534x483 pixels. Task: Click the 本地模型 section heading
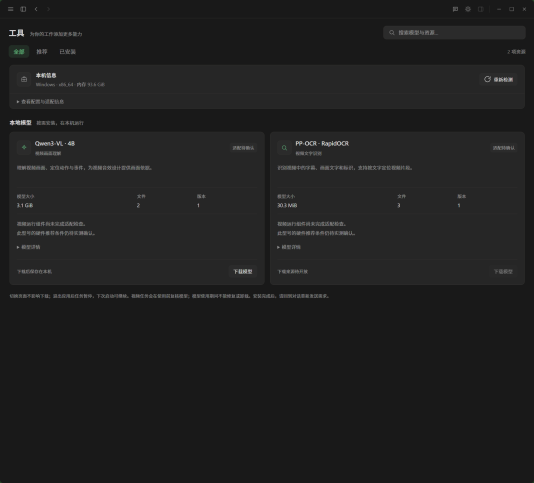click(x=20, y=123)
